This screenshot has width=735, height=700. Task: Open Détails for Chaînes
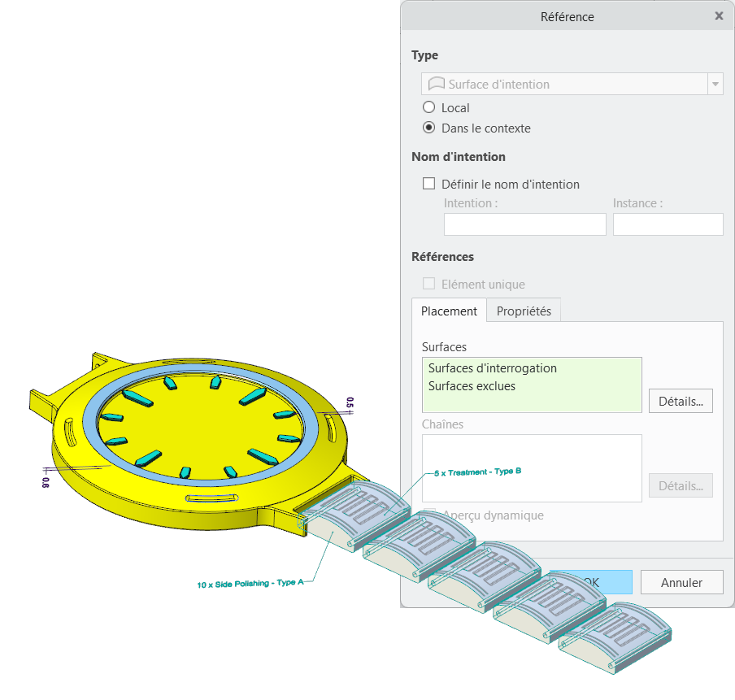tap(681, 485)
